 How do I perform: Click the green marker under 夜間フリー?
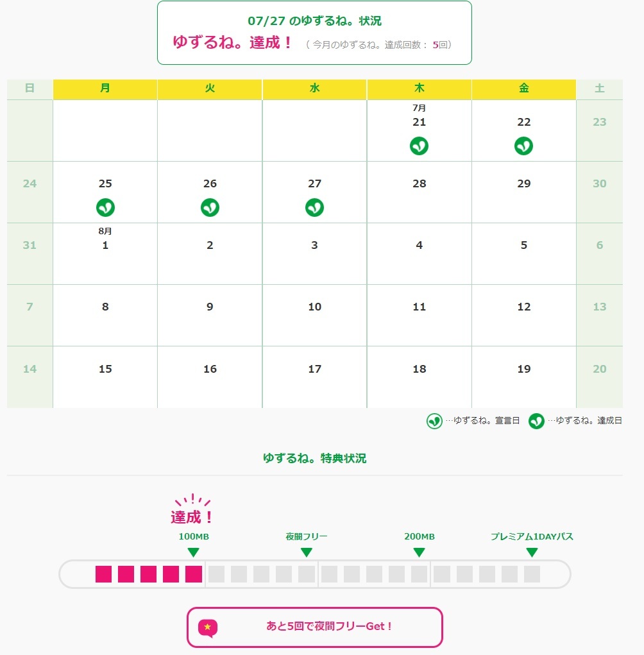(306, 552)
